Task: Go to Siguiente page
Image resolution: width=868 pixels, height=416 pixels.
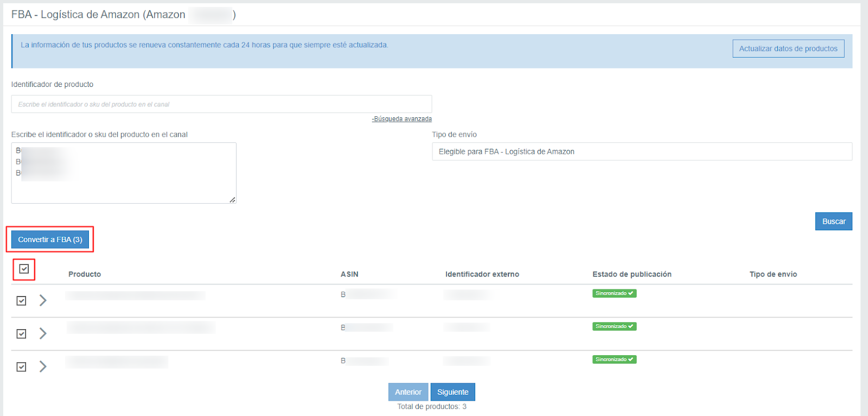Action: [x=453, y=392]
